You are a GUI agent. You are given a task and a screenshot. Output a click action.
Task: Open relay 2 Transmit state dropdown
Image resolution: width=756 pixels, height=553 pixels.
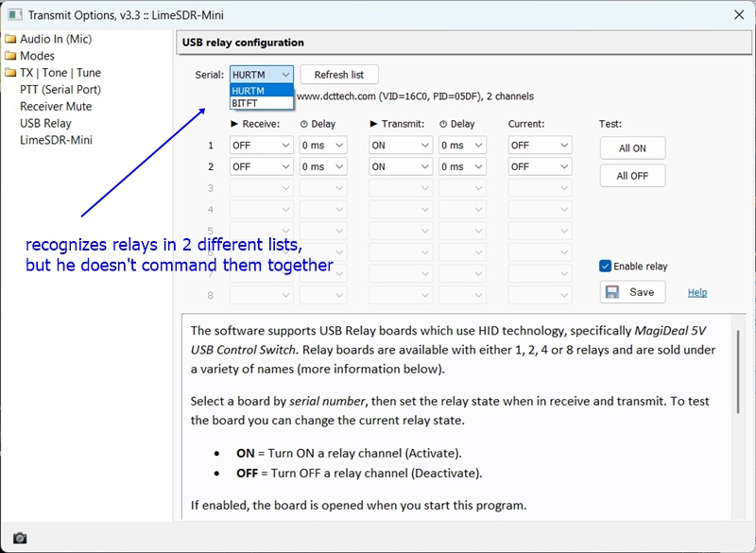pos(400,166)
